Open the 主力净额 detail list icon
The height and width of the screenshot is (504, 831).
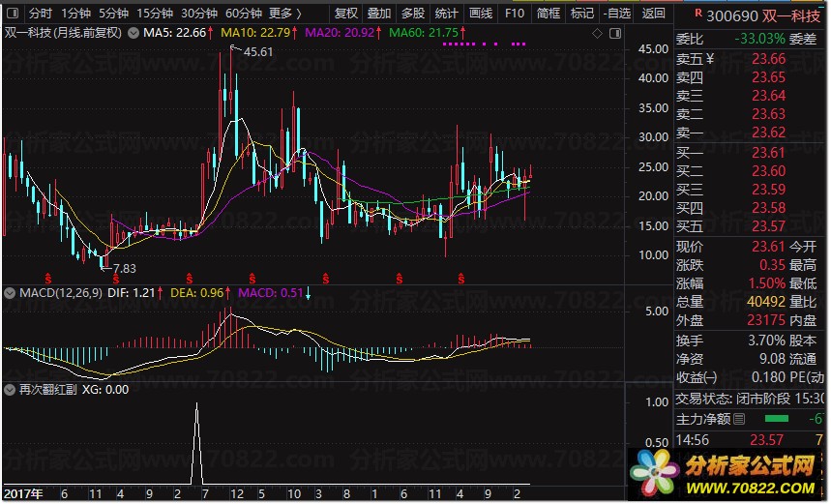(739, 420)
